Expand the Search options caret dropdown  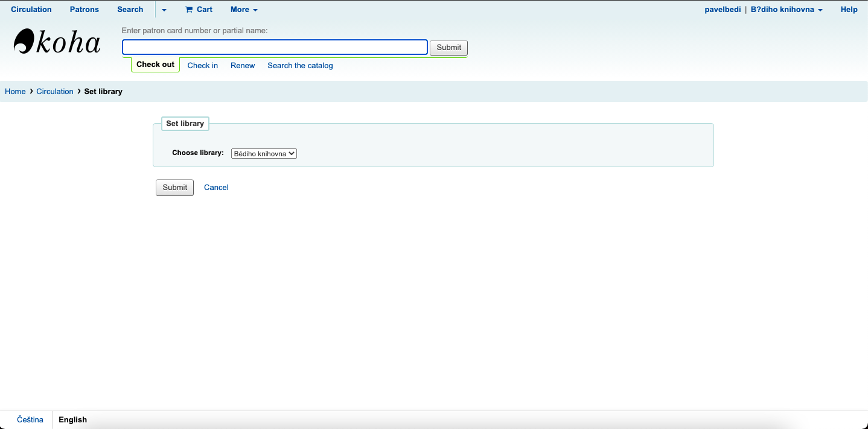(x=164, y=10)
